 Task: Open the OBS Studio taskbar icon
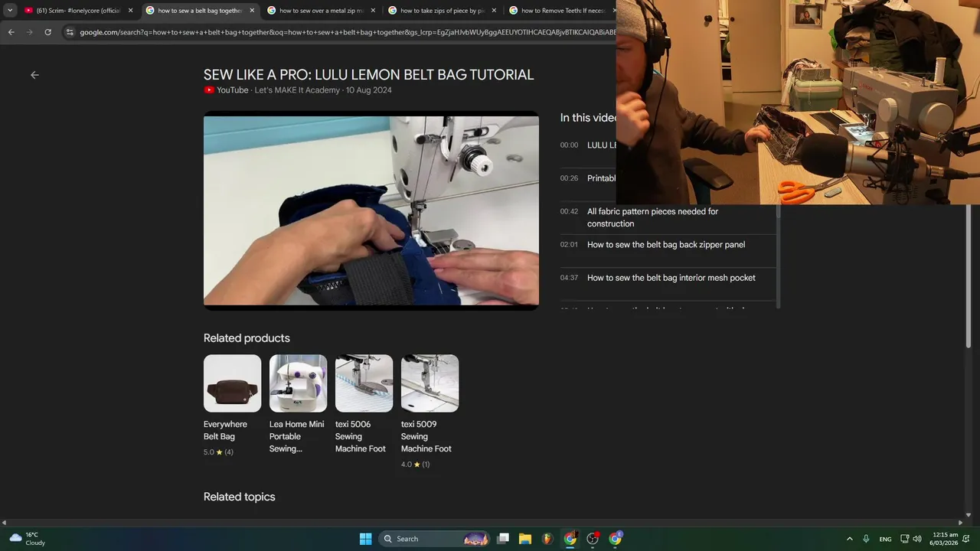pyautogui.click(x=593, y=539)
